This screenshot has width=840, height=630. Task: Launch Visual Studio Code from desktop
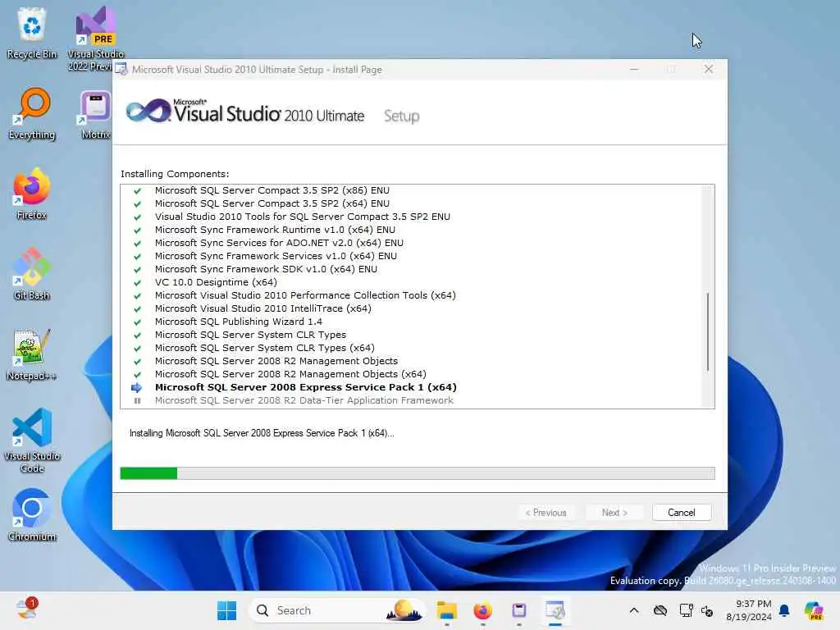(32, 441)
